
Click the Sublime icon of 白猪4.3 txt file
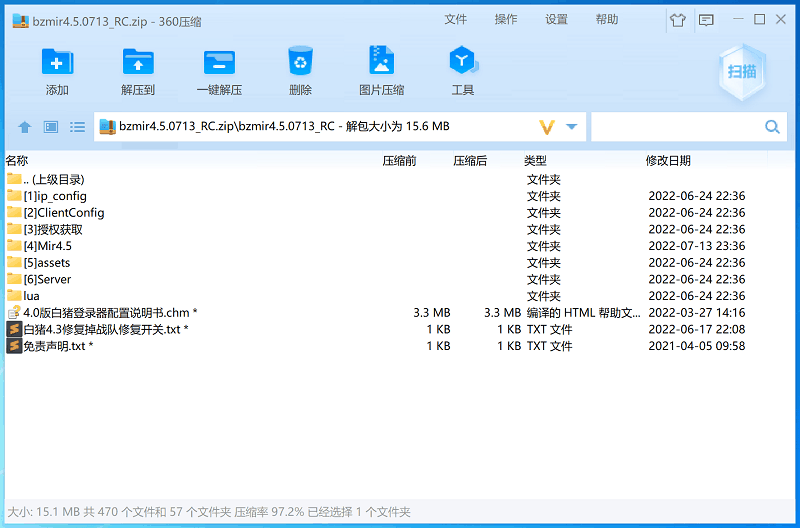tap(14, 329)
